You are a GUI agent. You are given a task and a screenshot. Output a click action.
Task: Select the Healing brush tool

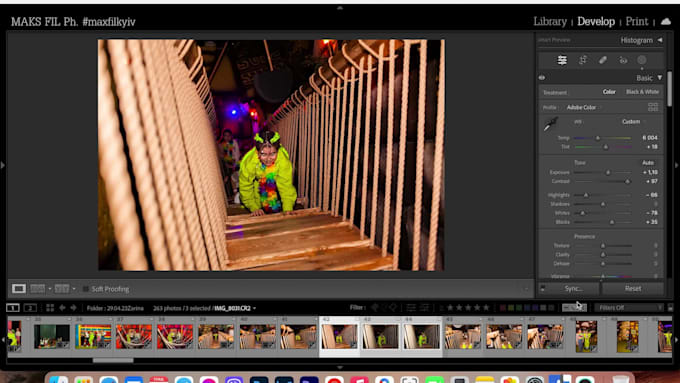pyautogui.click(x=603, y=60)
